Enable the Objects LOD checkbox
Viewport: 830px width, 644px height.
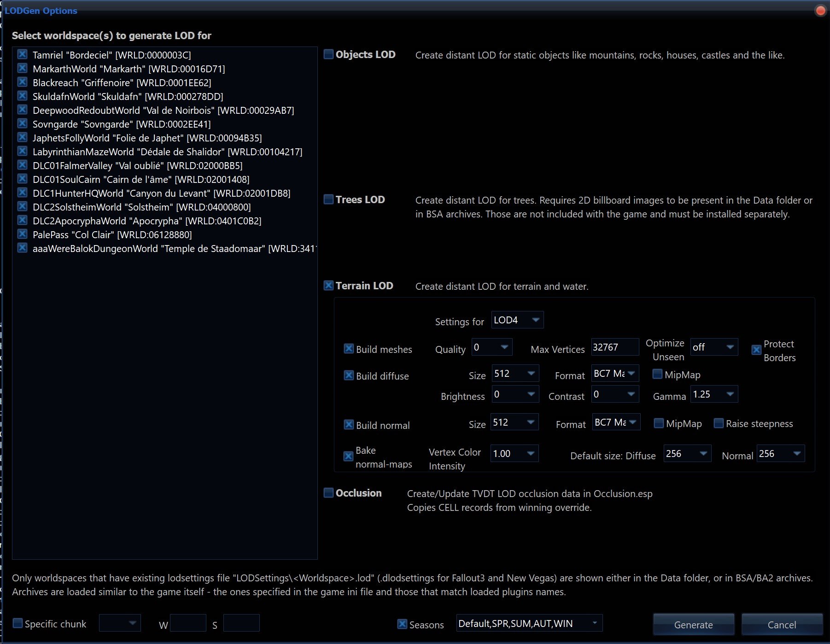point(328,54)
